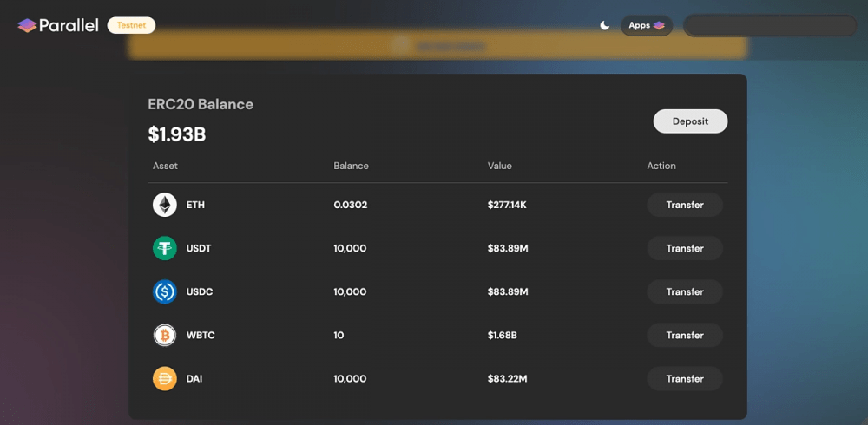The height and width of the screenshot is (425, 868).
Task: Transfer WBTC using its Transfer button
Action: [x=685, y=336]
